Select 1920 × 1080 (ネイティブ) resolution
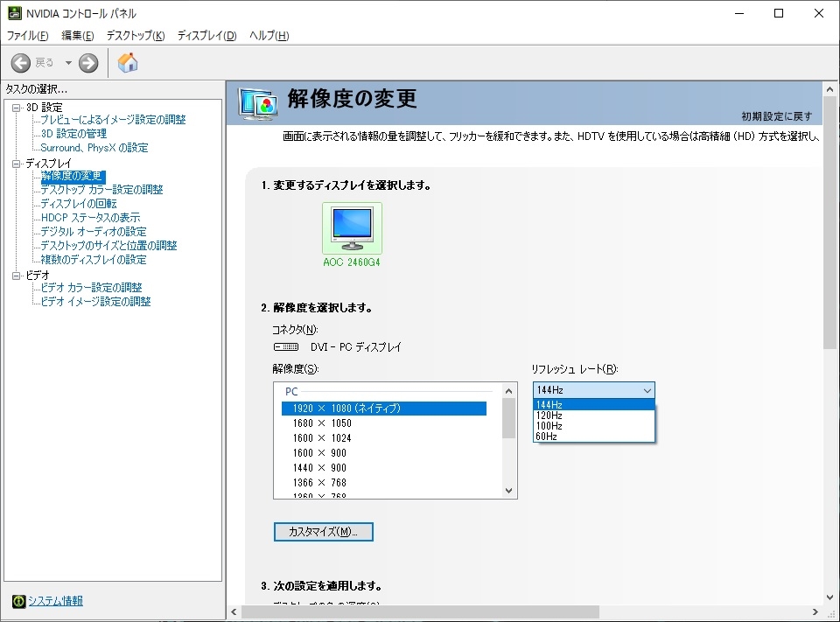The height and width of the screenshot is (622, 840). pyautogui.click(x=384, y=409)
